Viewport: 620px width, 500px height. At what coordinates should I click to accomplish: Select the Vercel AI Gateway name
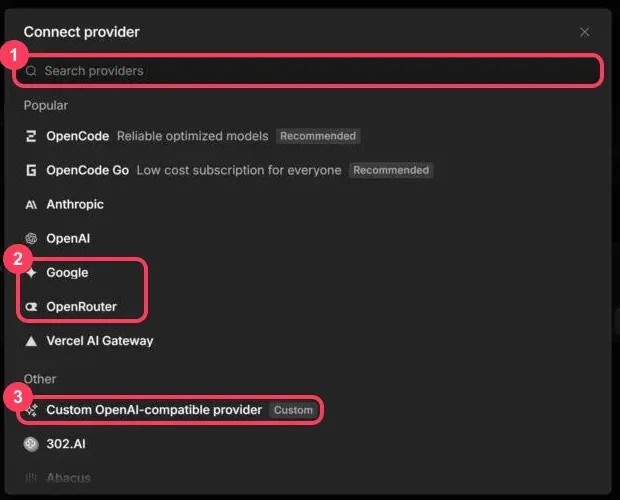click(100, 341)
